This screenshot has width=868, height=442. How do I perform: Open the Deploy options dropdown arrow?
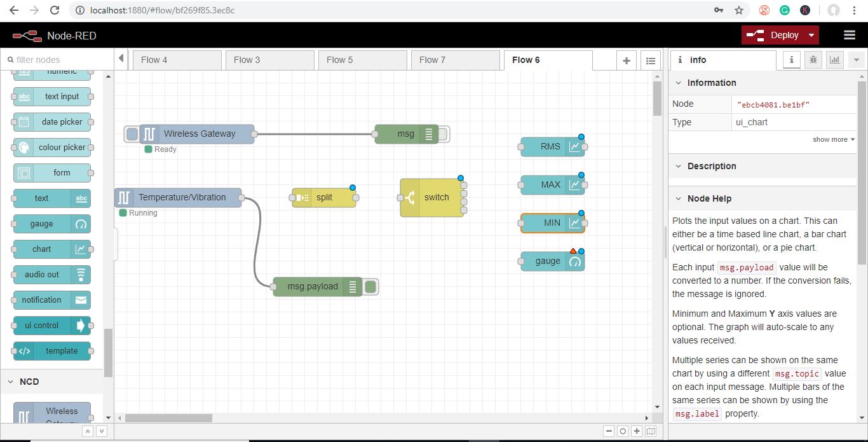click(811, 35)
